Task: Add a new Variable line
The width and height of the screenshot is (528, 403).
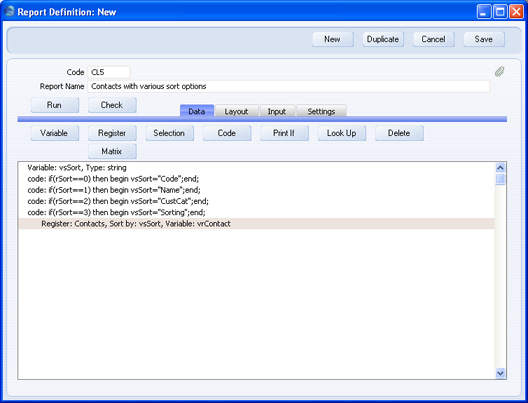Action: tap(55, 133)
